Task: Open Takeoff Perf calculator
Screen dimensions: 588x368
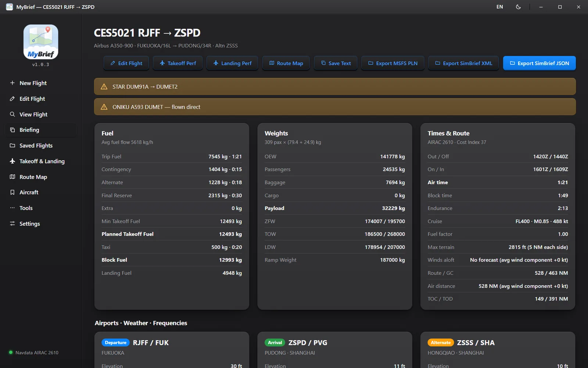Action: [178, 63]
